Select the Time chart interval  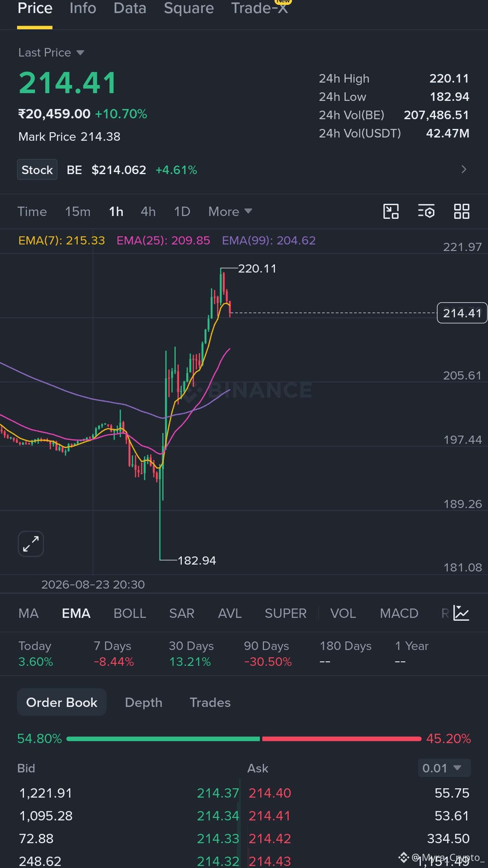[x=32, y=212]
